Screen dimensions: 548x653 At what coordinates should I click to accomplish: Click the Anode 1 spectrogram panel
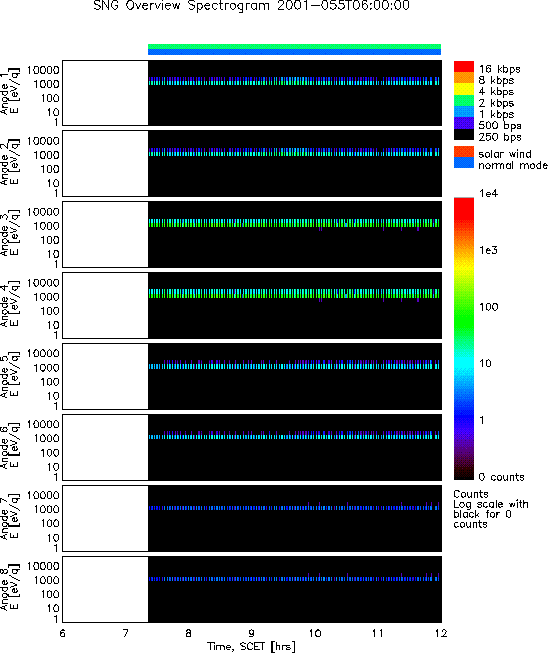[252, 93]
